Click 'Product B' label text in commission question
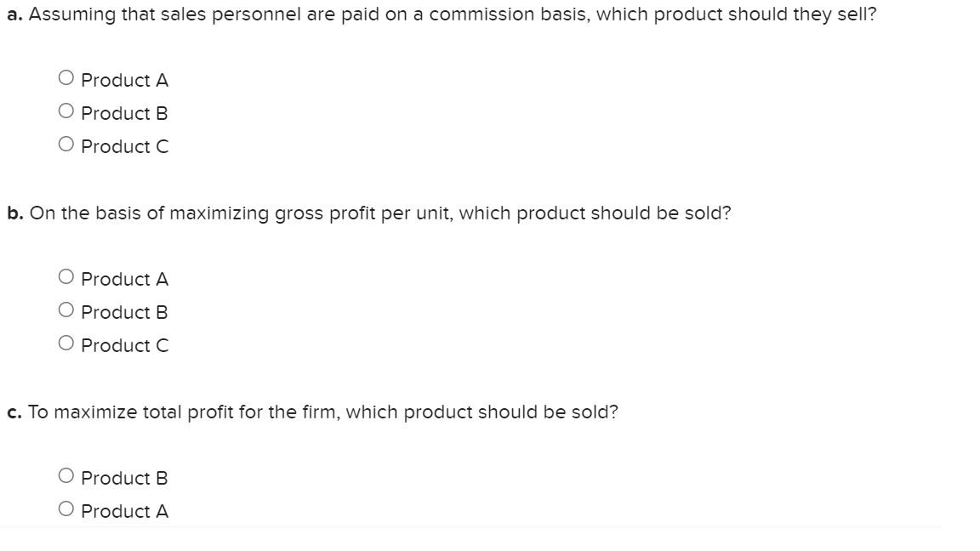980x551 pixels. coord(125,113)
